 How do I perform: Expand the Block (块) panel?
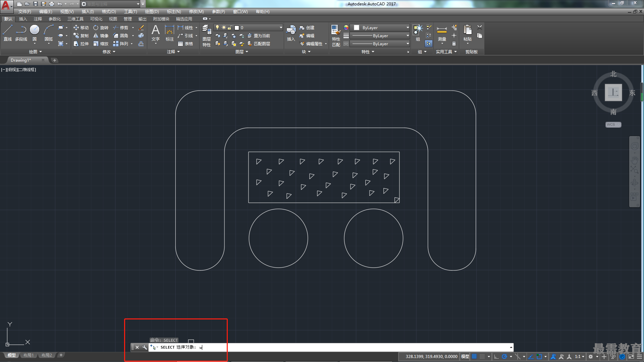[x=306, y=52]
